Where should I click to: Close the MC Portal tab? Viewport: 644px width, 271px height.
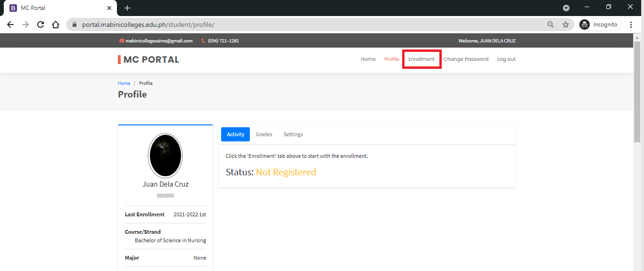point(109,8)
